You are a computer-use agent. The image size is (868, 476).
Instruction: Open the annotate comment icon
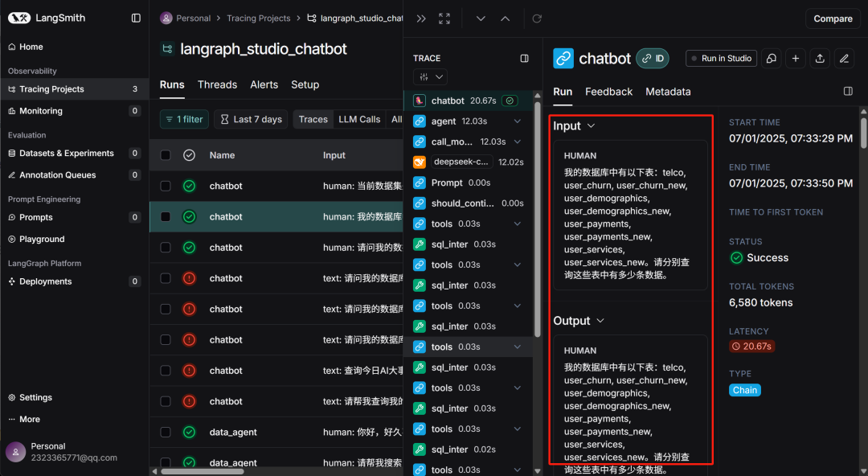771,58
